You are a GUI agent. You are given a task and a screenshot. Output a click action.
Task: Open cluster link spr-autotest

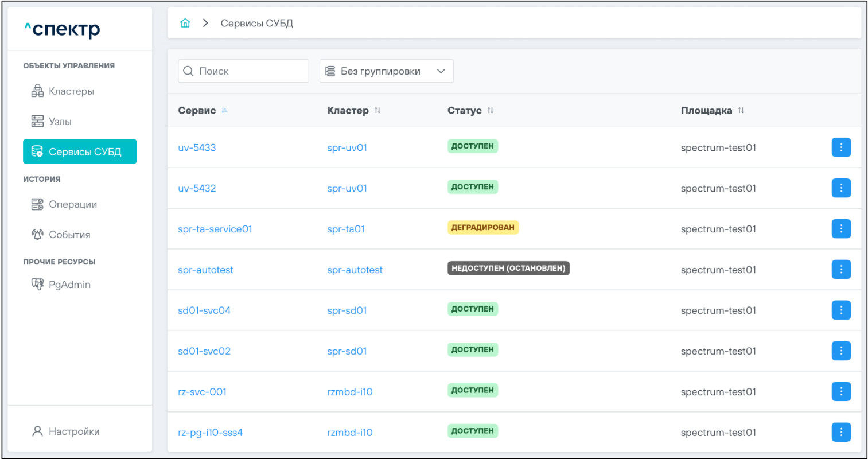(355, 270)
